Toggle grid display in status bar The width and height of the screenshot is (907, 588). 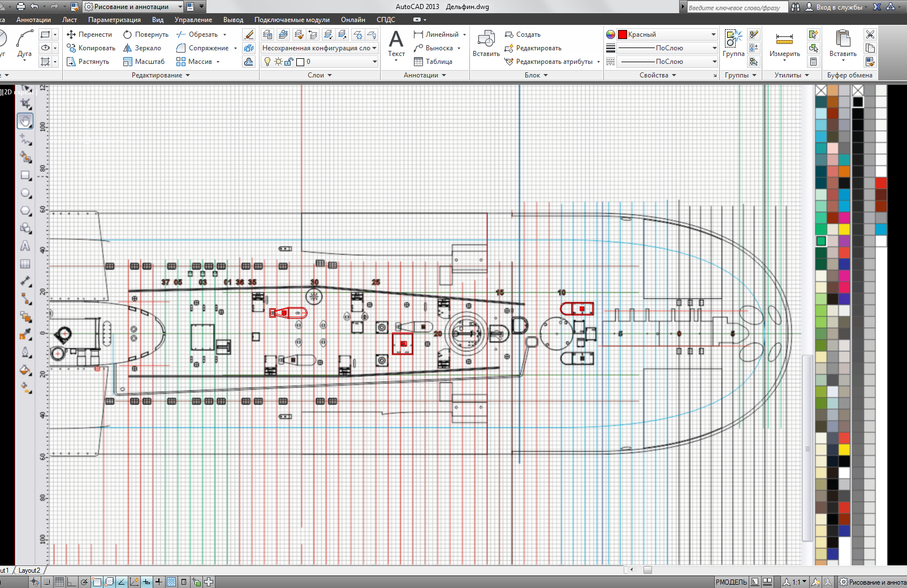(59, 582)
